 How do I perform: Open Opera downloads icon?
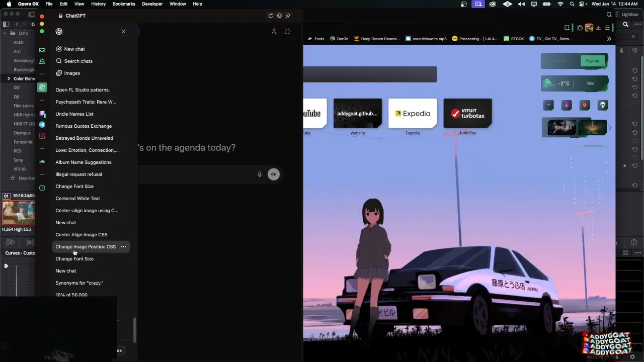[598, 28]
